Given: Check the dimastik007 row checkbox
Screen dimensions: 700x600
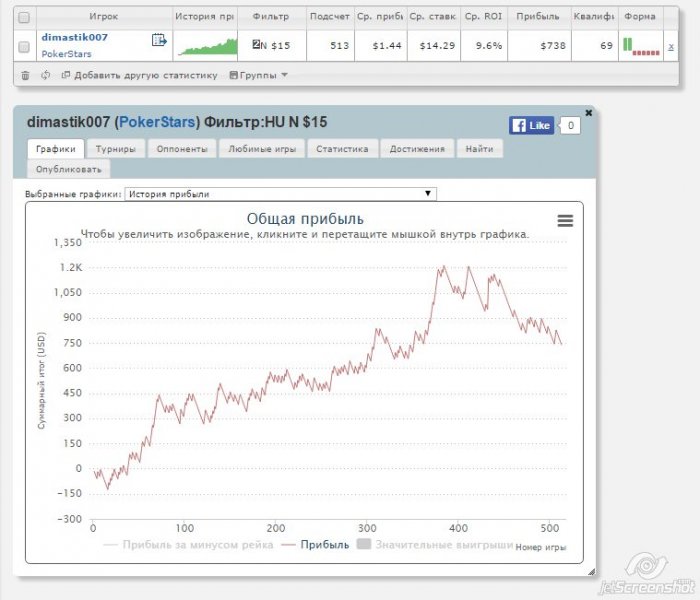Looking at the screenshot, I should coord(24,46).
